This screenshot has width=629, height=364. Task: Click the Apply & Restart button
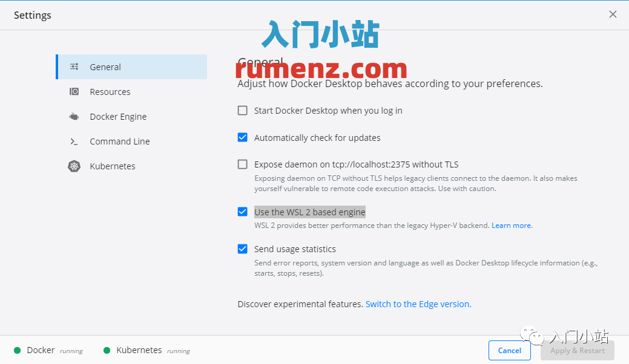click(x=578, y=350)
